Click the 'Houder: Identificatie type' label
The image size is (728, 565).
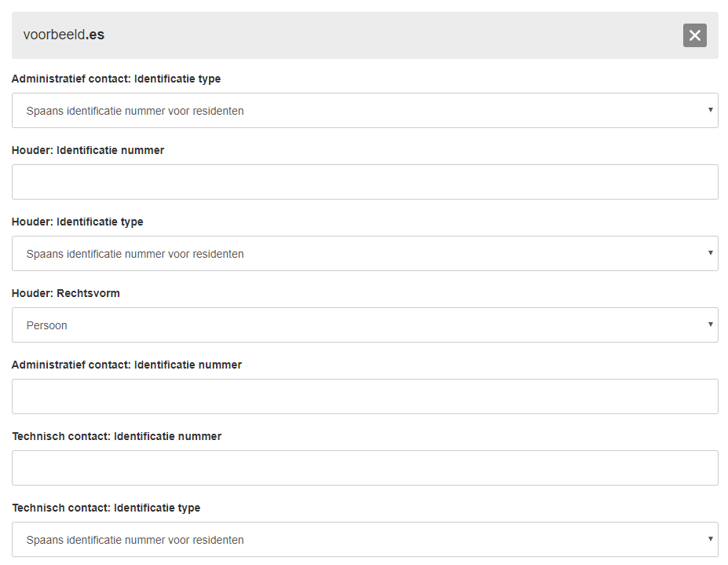click(x=78, y=222)
